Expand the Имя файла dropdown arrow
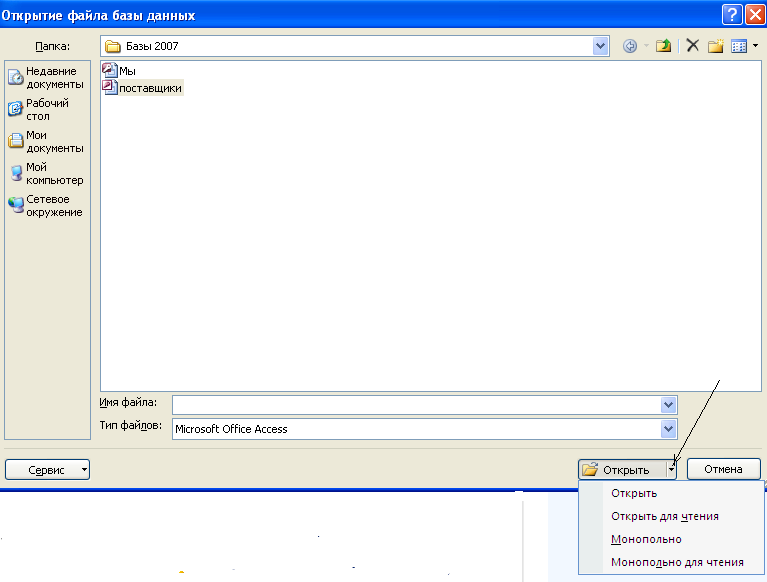Viewport: 767px width, 582px height. (x=668, y=405)
